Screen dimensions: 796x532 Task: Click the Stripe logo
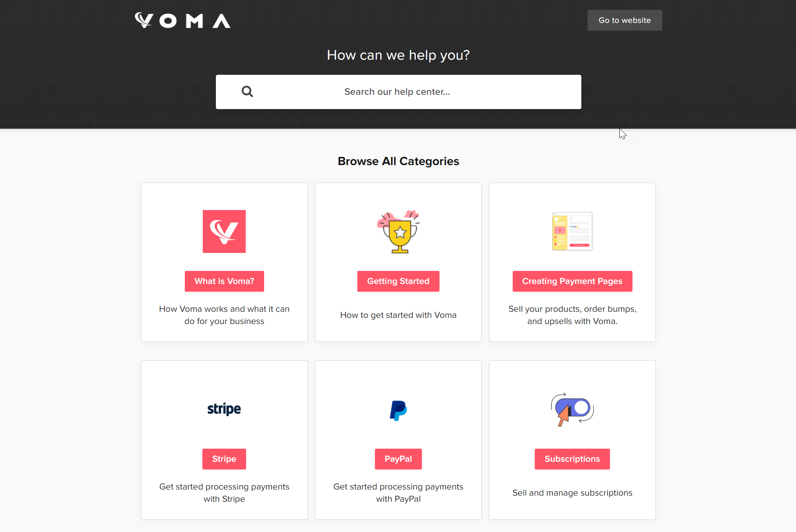tap(224, 409)
